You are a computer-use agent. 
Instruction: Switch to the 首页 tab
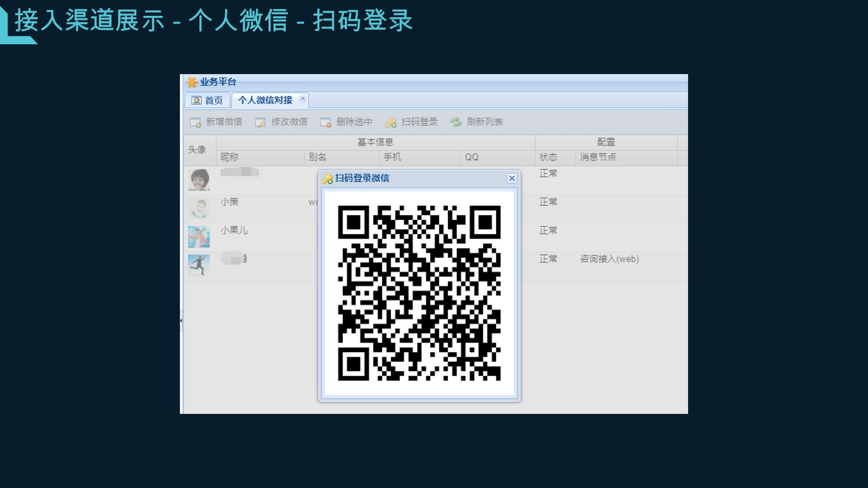(x=207, y=100)
